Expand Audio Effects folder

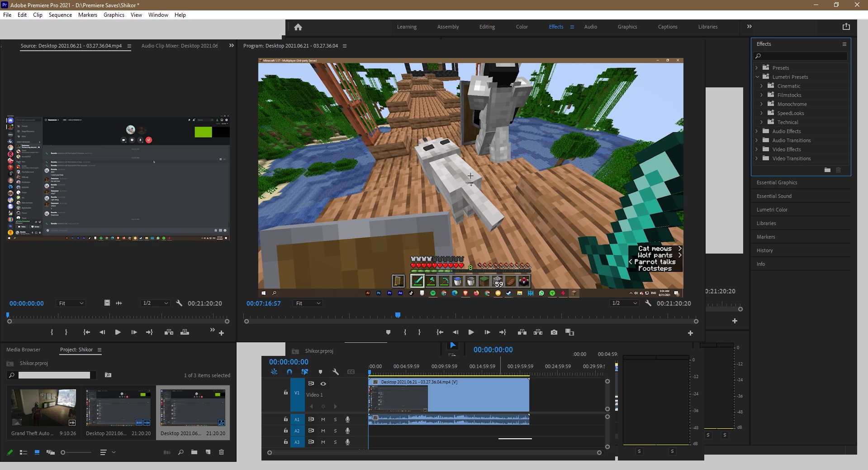coord(756,131)
